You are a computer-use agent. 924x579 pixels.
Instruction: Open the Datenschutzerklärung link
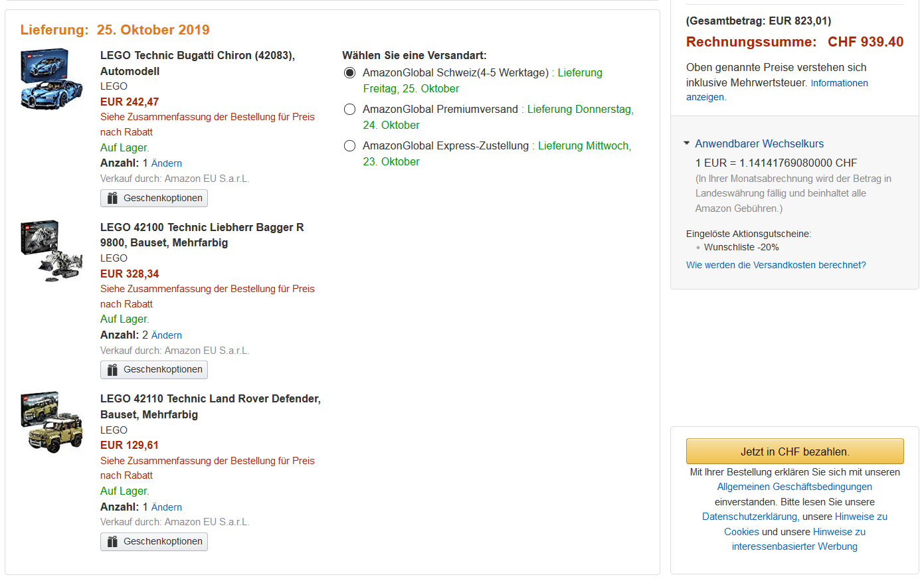coord(750,517)
